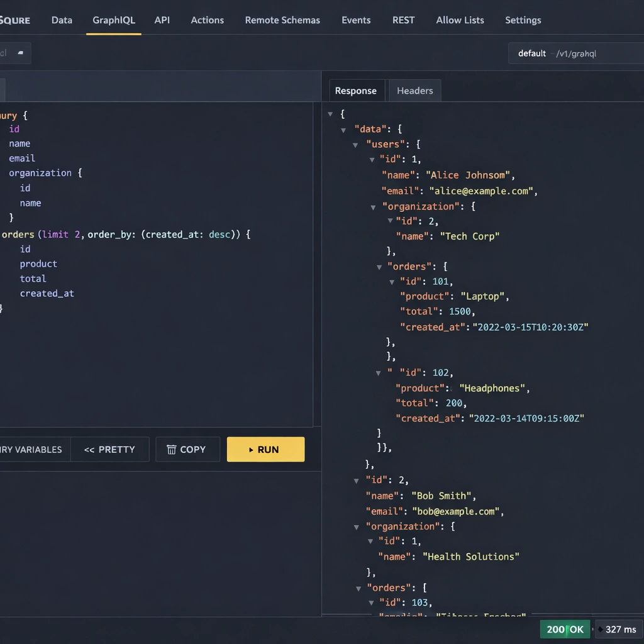This screenshot has width=644, height=644.
Task: Collapse the Bob Smith user node
Action: pos(357,481)
